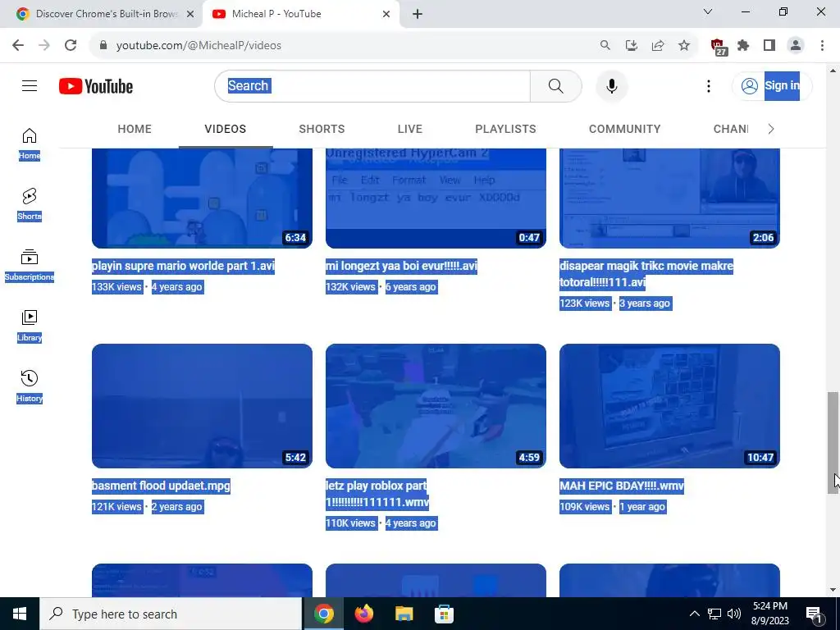Image resolution: width=840 pixels, height=630 pixels.
Task: Close the Micheal P - YouTube tab
Action: pyautogui.click(x=386, y=14)
